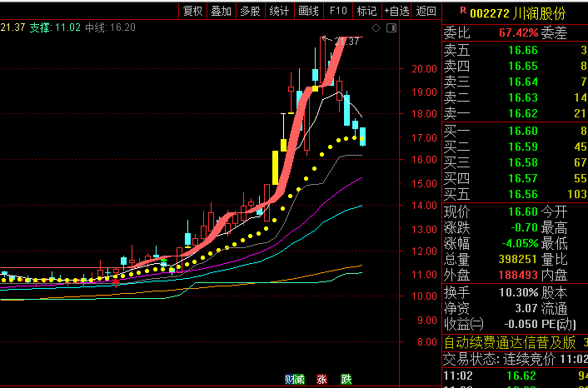The height and width of the screenshot is (388, 588).
Task: Select the 卖四 16.65 ask row
Action: coord(516,67)
